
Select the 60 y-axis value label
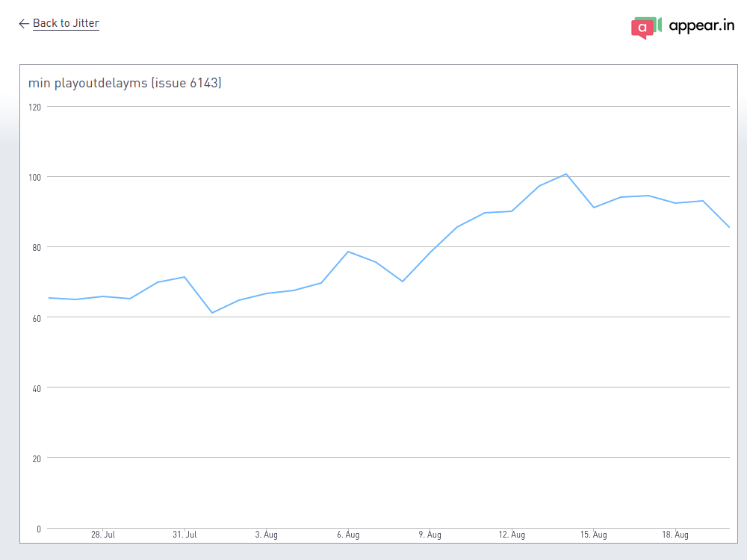click(35, 317)
